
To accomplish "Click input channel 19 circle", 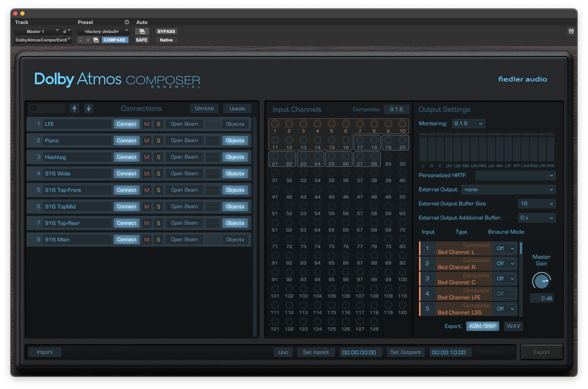I will coord(388,140).
